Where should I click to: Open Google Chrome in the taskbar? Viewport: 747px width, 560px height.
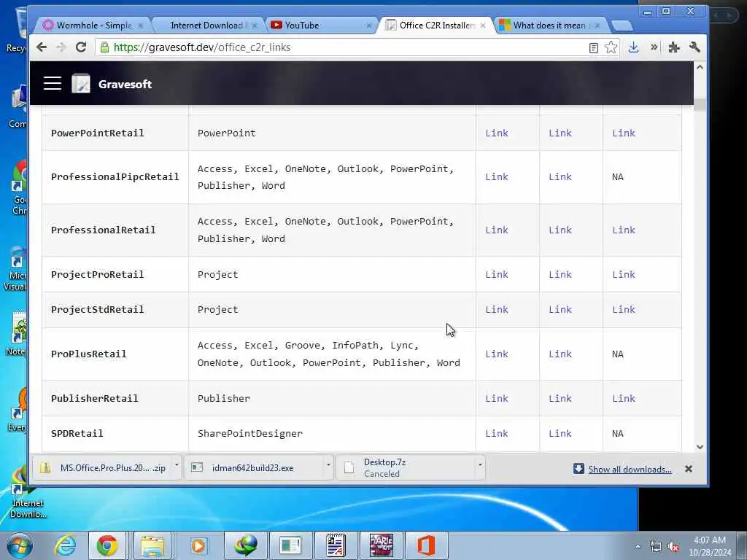pos(107,545)
